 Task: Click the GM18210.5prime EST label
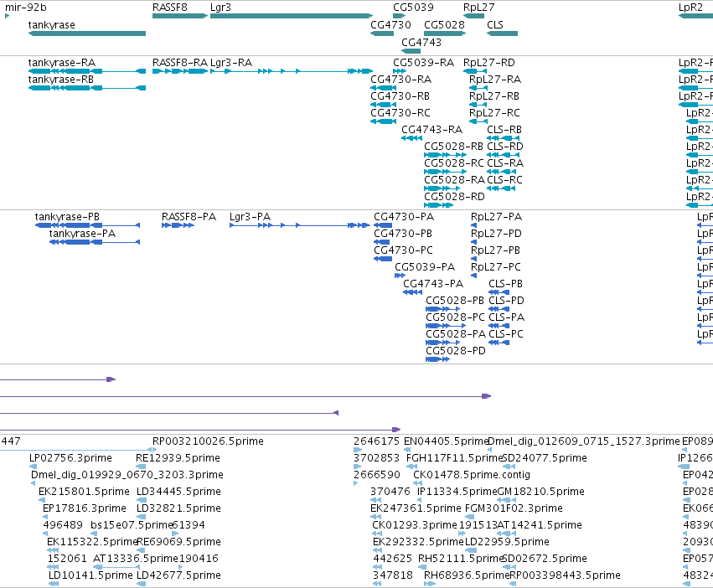540,492
